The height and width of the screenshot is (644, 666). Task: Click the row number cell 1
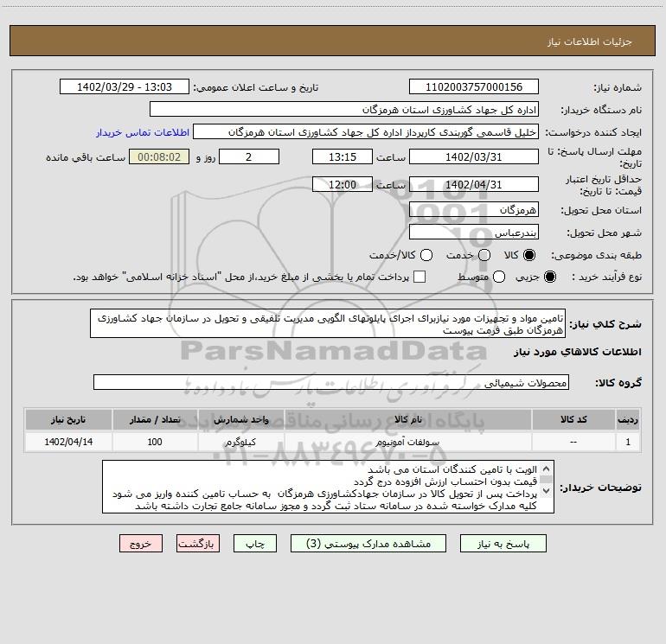click(x=628, y=442)
